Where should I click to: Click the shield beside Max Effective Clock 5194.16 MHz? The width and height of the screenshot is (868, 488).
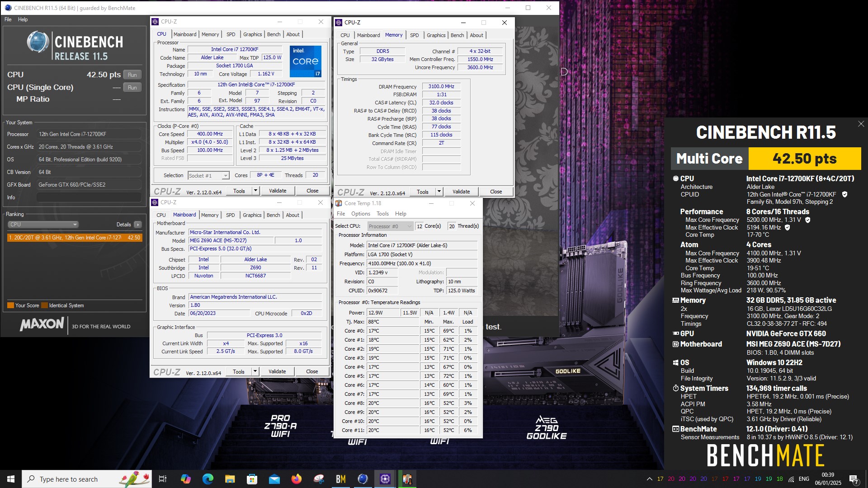787,227
